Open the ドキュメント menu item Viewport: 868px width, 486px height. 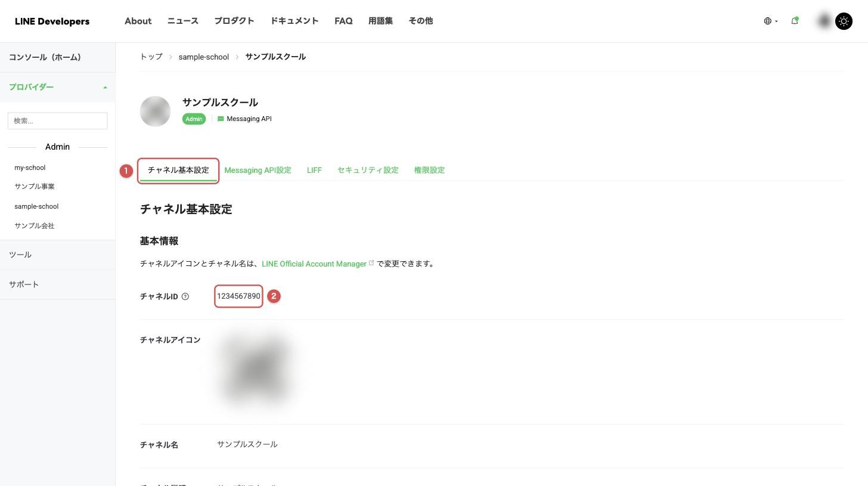coord(294,21)
